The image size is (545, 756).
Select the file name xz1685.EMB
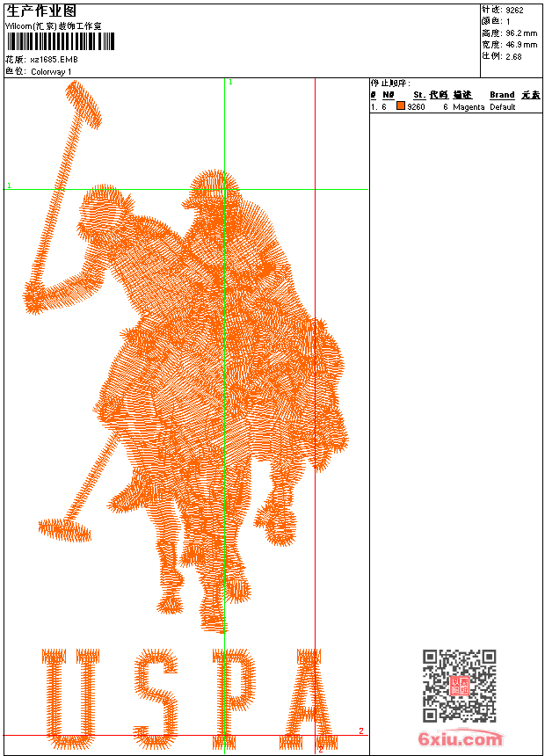point(54,60)
